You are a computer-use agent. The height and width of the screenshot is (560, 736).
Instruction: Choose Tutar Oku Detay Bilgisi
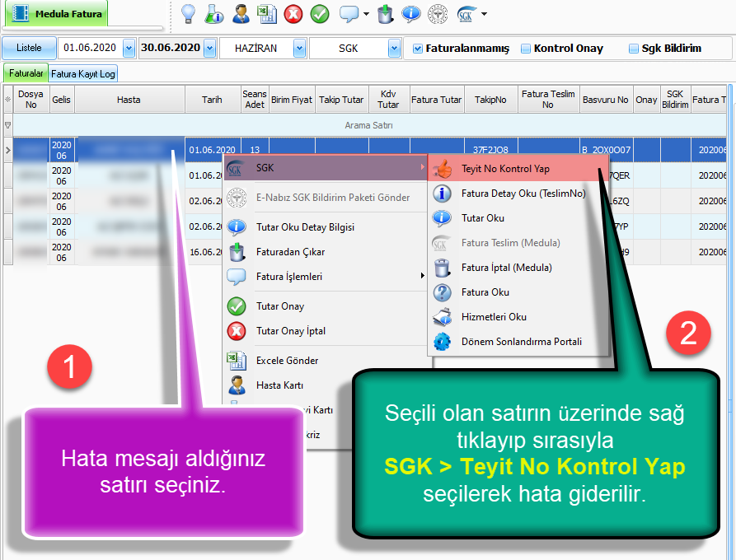click(326, 227)
